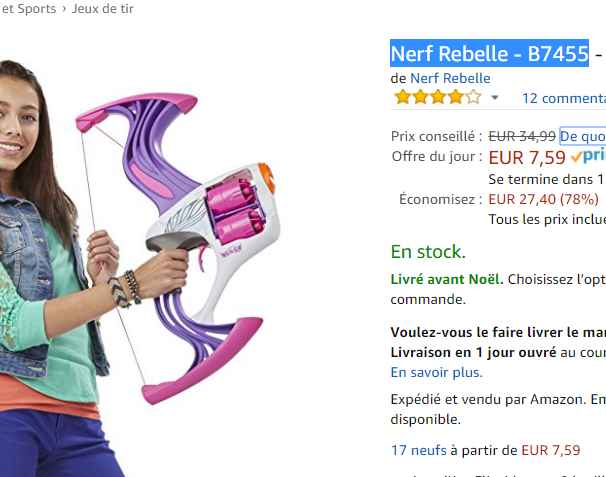Open the 'En savoir plus' link
Viewport: 606px width, 477px height.
tap(436, 372)
